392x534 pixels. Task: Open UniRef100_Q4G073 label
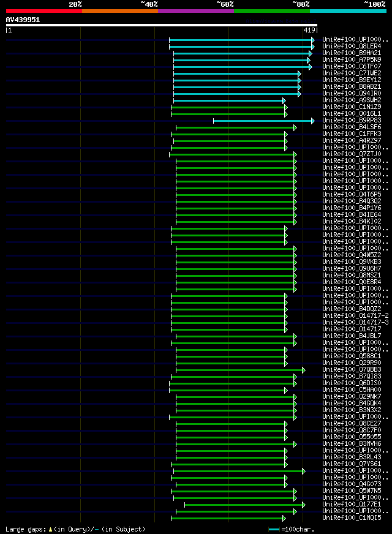352,484
